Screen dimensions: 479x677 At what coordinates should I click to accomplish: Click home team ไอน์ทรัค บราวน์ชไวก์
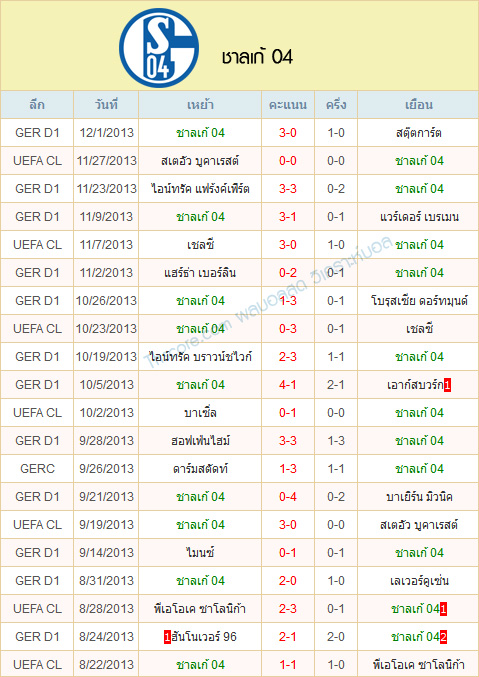(200, 357)
